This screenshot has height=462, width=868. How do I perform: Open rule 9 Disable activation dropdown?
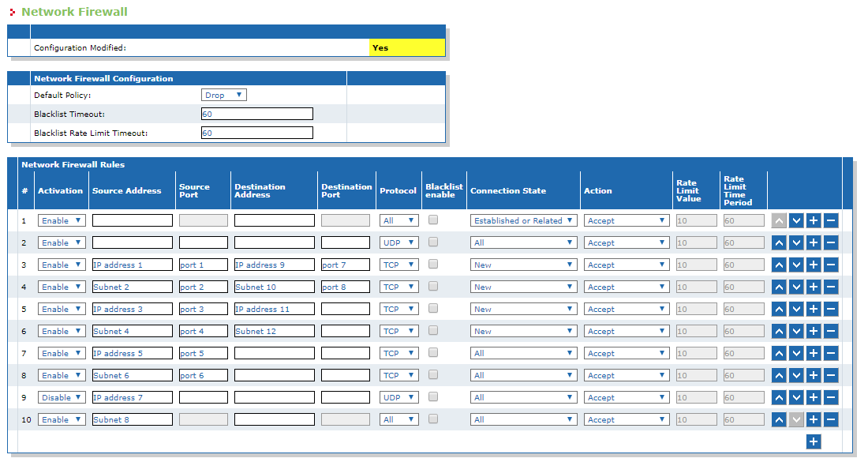pos(62,397)
